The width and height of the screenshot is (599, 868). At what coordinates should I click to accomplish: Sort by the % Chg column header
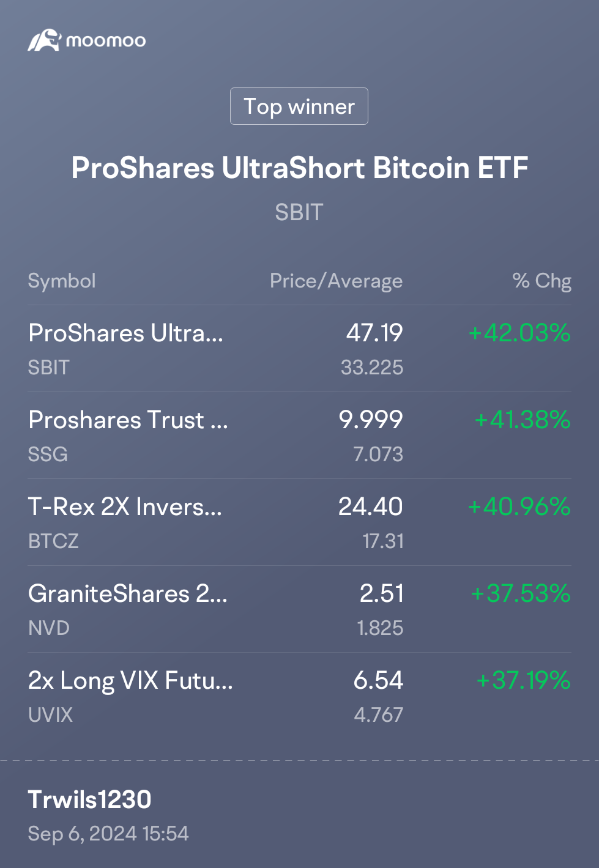(x=541, y=281)
